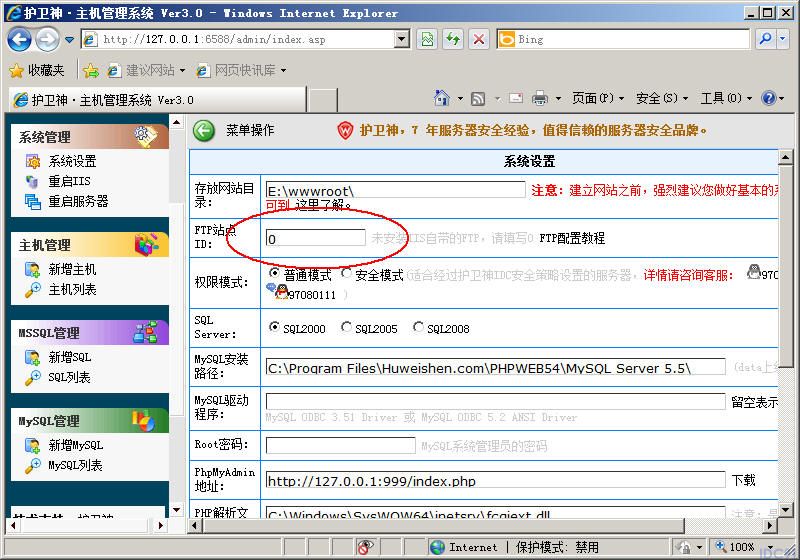Open the 安全(S) menu
Screen dimensions: 800x560
pyautogui.click(x=662, y=97)
